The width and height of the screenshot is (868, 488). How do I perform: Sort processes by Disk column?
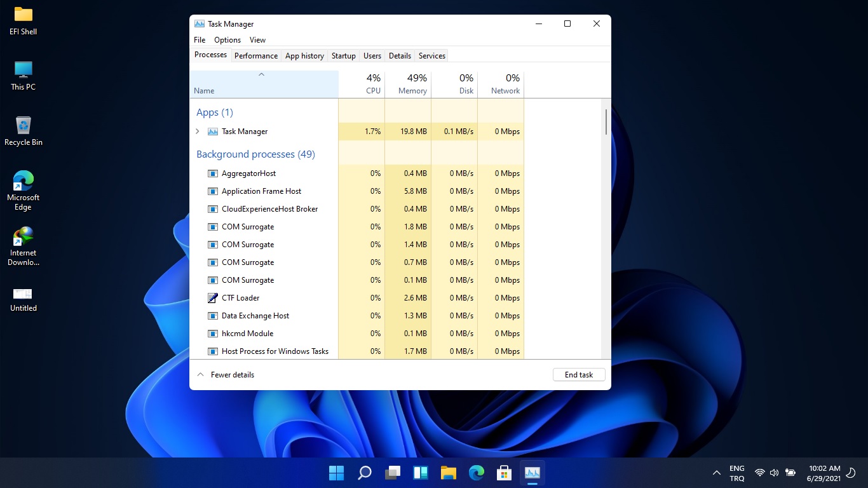click(x=454, y=85)
